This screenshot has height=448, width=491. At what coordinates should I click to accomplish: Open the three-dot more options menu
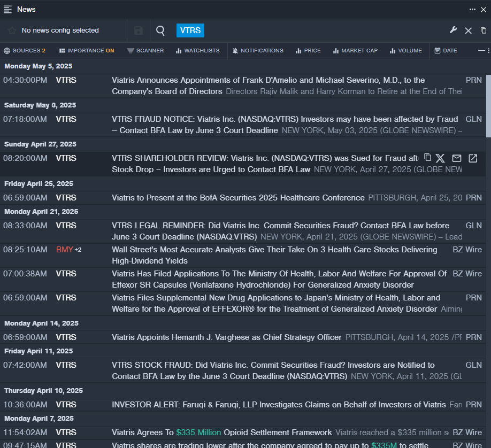[472, 10]
